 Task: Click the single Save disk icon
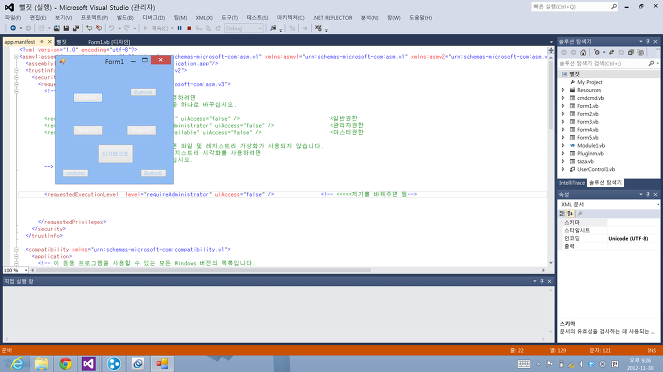click(66, 28)
